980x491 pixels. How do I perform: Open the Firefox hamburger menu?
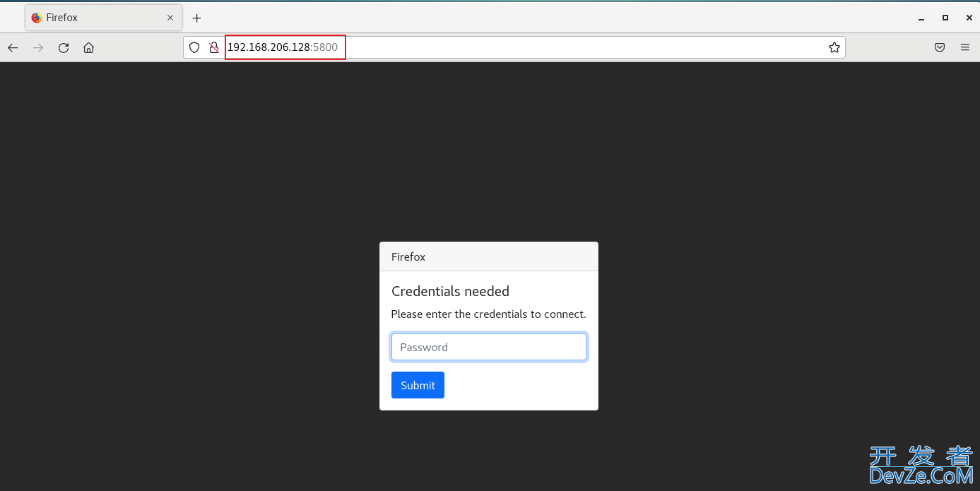(x=965, y=48)
